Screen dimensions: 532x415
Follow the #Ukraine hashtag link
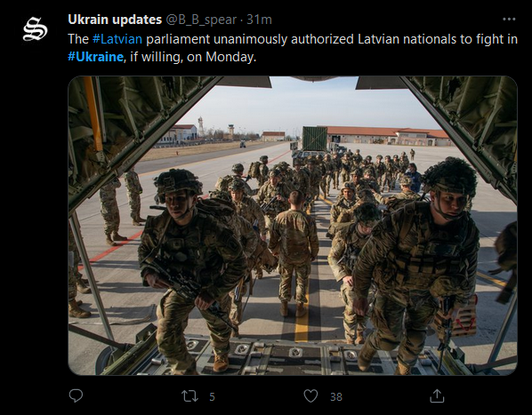(x=95, y=57)
